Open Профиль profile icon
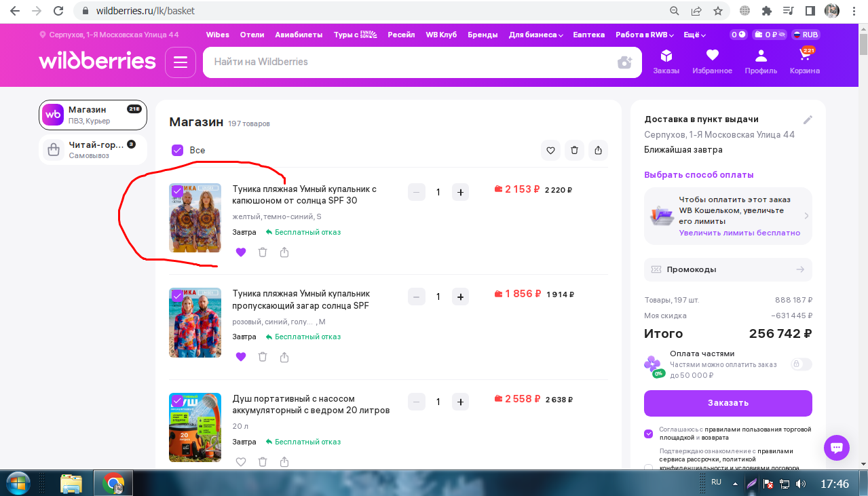The height and width of the screenshot is (496, 868). pos(761,61)
